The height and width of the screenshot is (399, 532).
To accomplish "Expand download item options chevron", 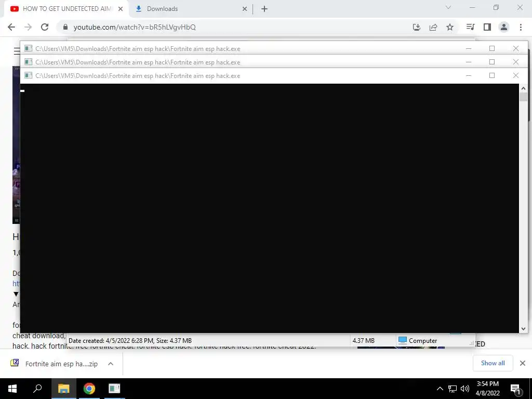I will [110, 364].
